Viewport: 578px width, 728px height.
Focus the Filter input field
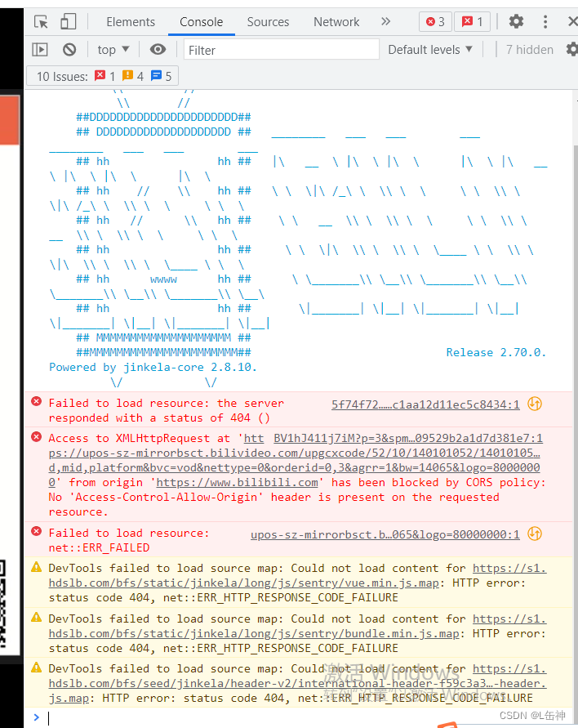(282, 49)
